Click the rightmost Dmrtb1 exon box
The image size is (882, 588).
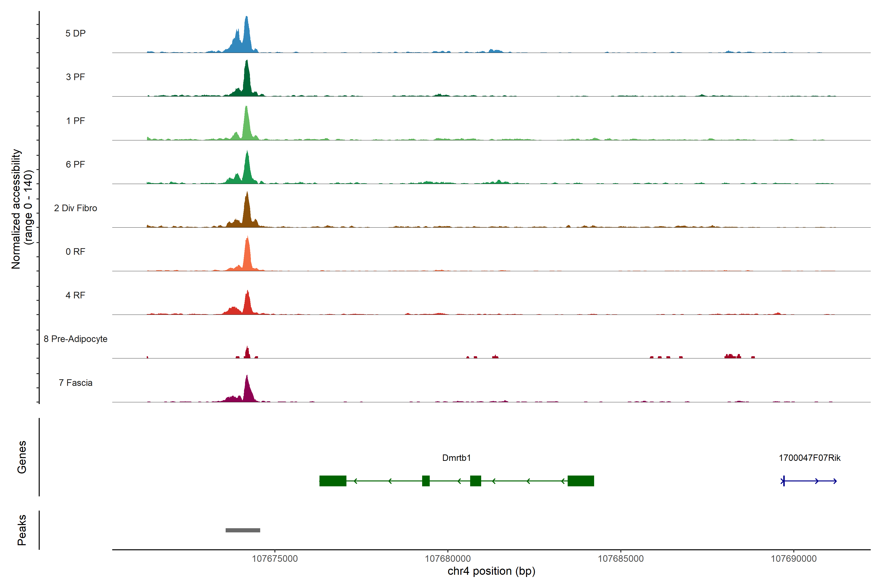click(580, 481)
